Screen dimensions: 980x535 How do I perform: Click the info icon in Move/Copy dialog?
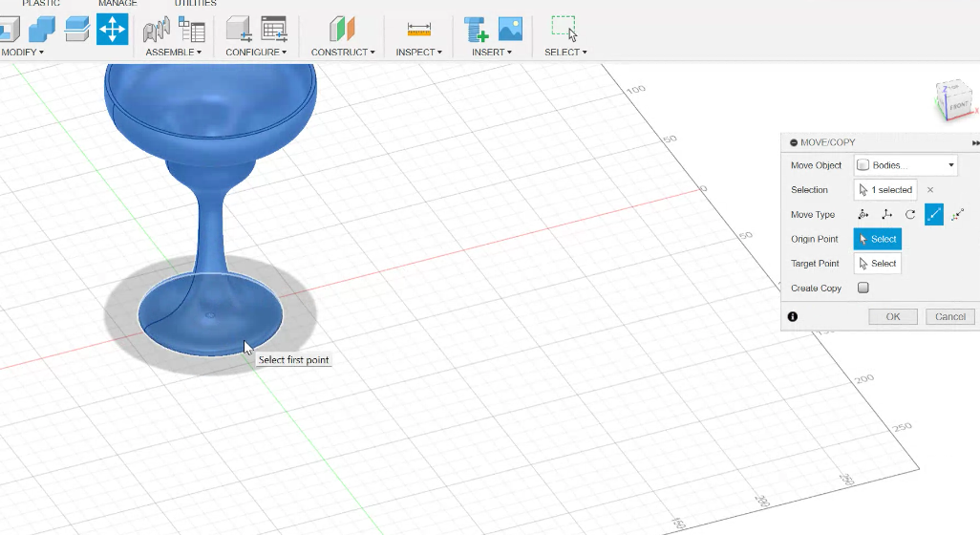pyautogui.click(x=793, y=317)
